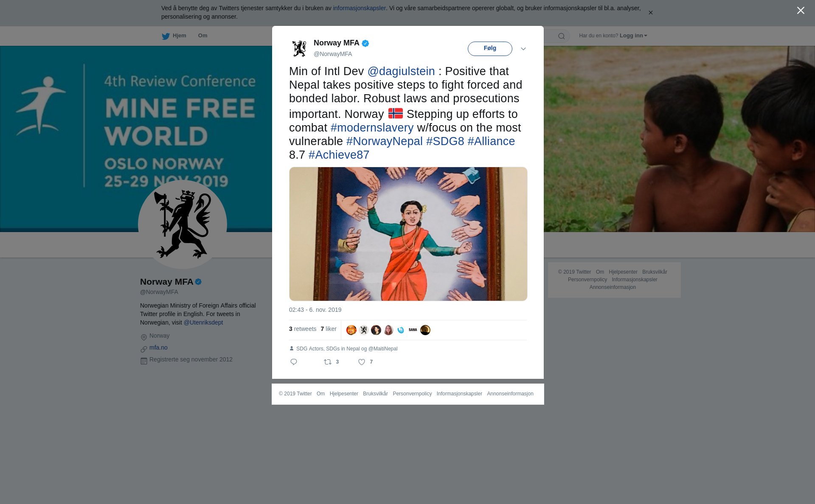815x504 pixels.
Task: Expand the tweet options chevron menu
Action: click(x=523, y=49)
